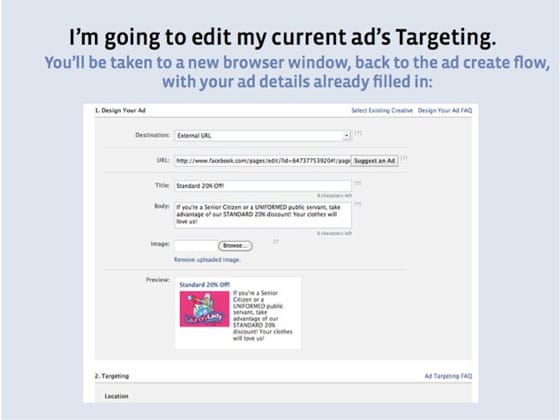Click the empty Image file path field
This screenshot has height=420, width=560.
point(196,246)
